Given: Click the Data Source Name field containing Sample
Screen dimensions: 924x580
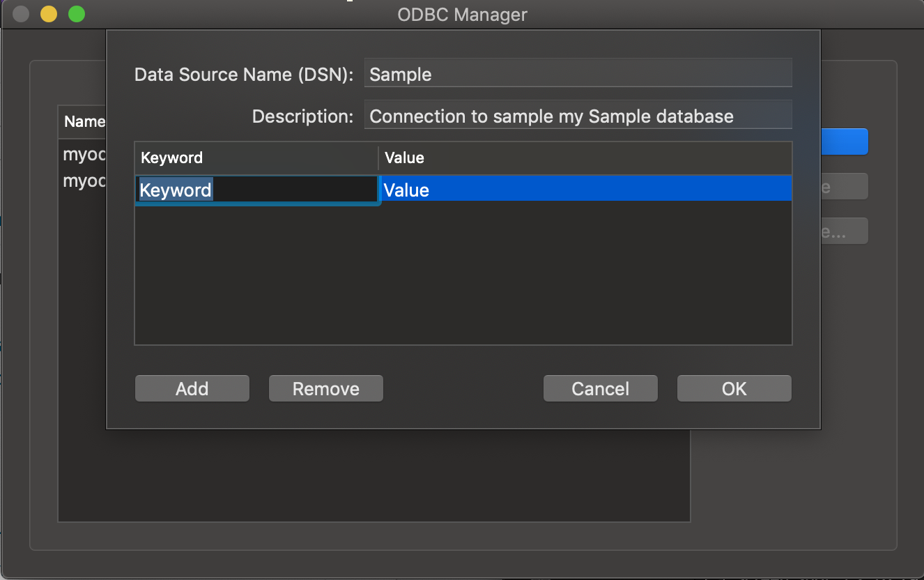Looking at the screenshot, I should (x=578, y=72).
